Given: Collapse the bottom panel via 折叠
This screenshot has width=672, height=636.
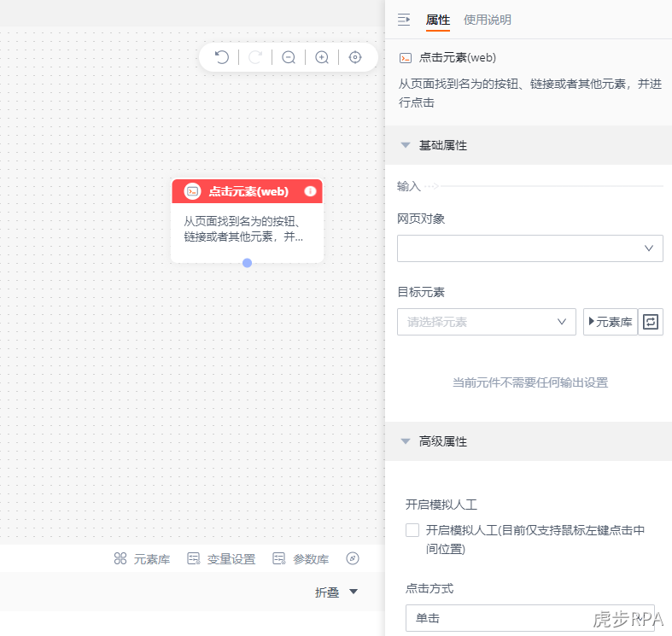Looking at the screenshot, I should pyautogui.click(x=336, y=592).
